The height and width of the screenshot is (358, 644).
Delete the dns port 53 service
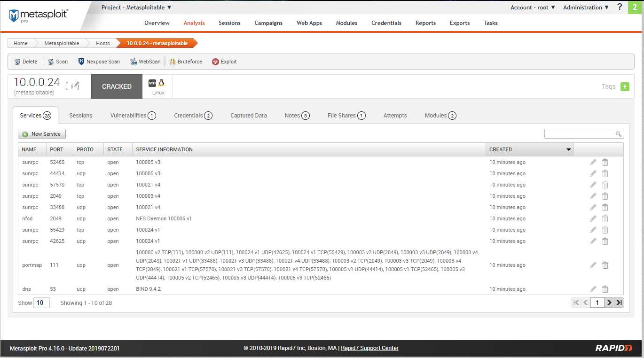pos(605,289)
